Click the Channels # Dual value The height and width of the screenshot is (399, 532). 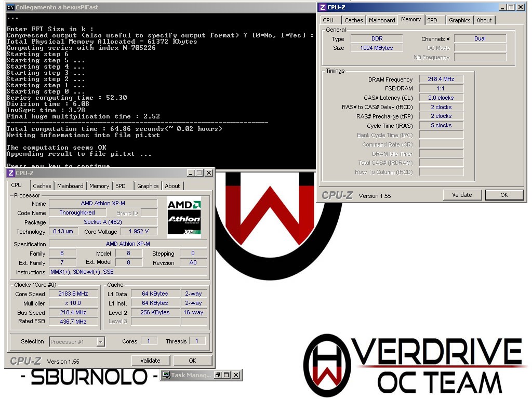click(x=480, y=38)
